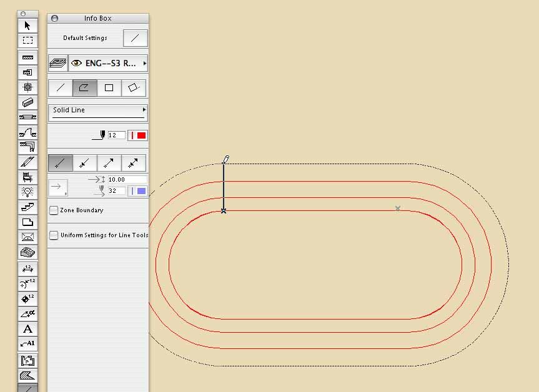
Task: Open the arrowhead style pop-up button
Action: click(x=57, y=188)
